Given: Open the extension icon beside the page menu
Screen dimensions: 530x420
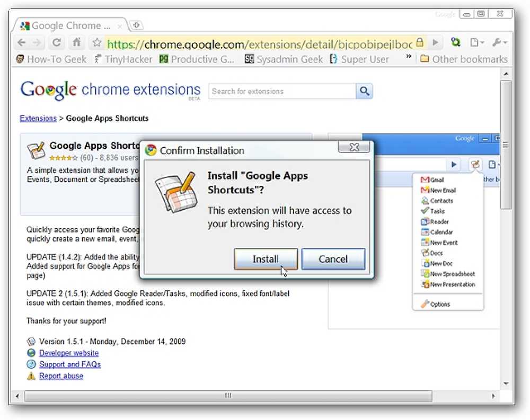Looking at the screenshot, I should point(456,42).
